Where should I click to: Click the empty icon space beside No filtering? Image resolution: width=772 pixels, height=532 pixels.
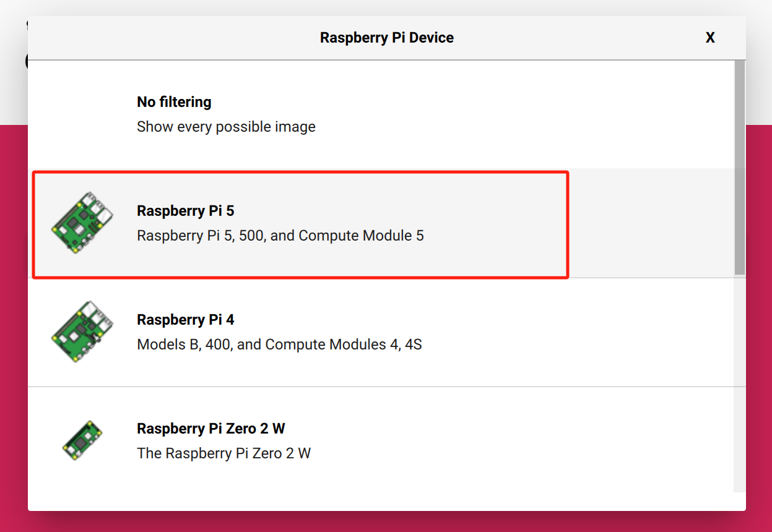click(x=82, y=114)
